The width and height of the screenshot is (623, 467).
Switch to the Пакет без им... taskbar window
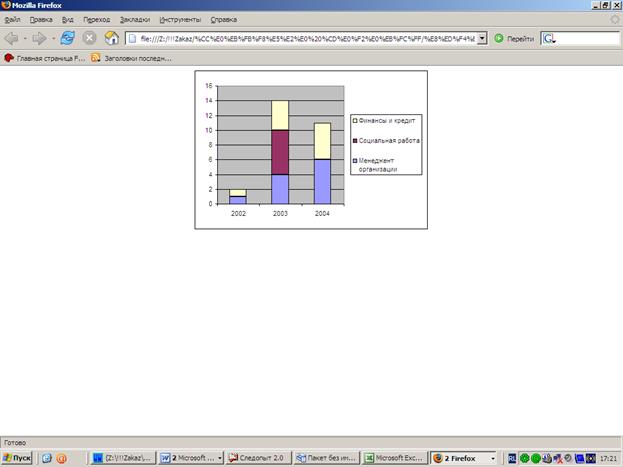click(x=327, y=458)
